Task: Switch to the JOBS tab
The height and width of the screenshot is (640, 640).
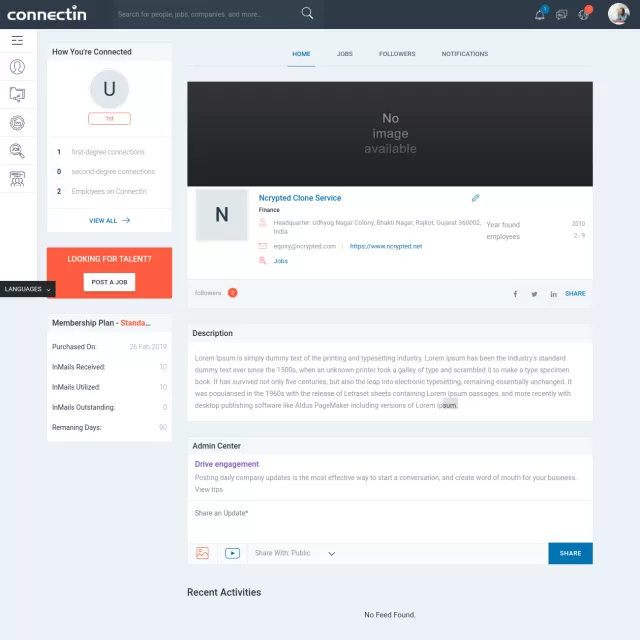Action: (x=344, y=53)
